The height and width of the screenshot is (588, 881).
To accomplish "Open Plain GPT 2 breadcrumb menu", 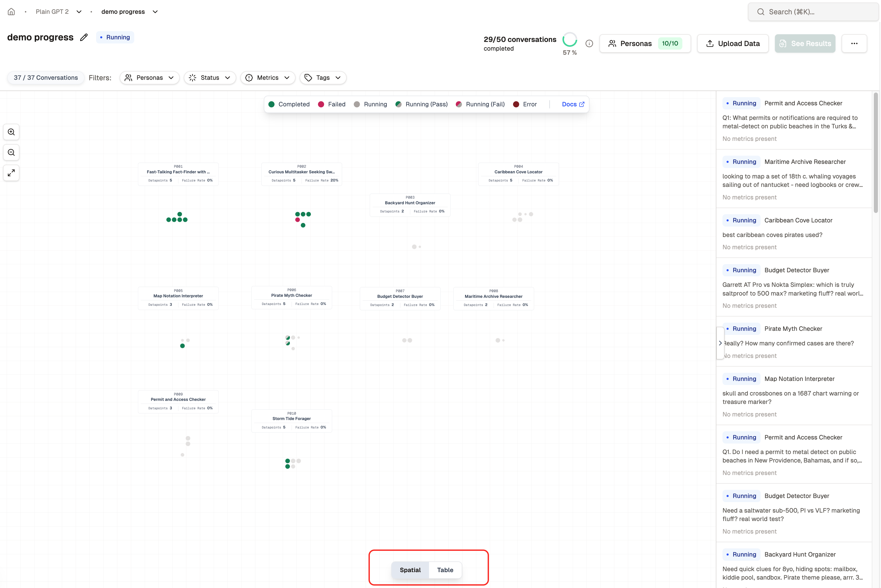I will click(x=79, y=12).
